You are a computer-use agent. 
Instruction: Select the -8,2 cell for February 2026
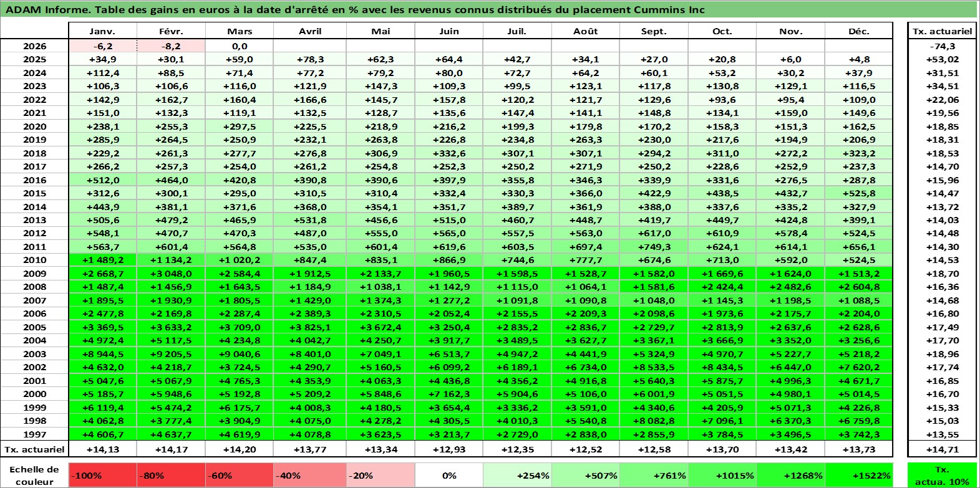(x=171, y=46)
